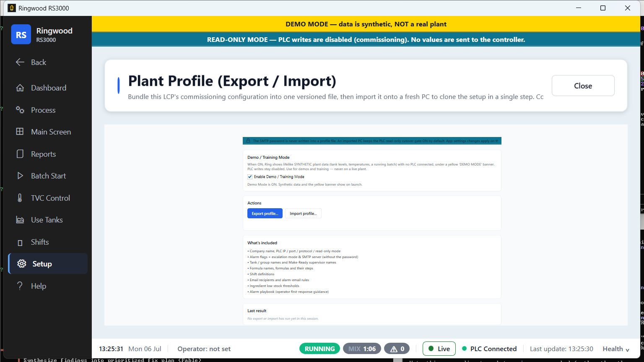This screenshot has width=644, height=362.
Task: Click the READ-ONLY MODE banner
Action: (x=366, y=39)
